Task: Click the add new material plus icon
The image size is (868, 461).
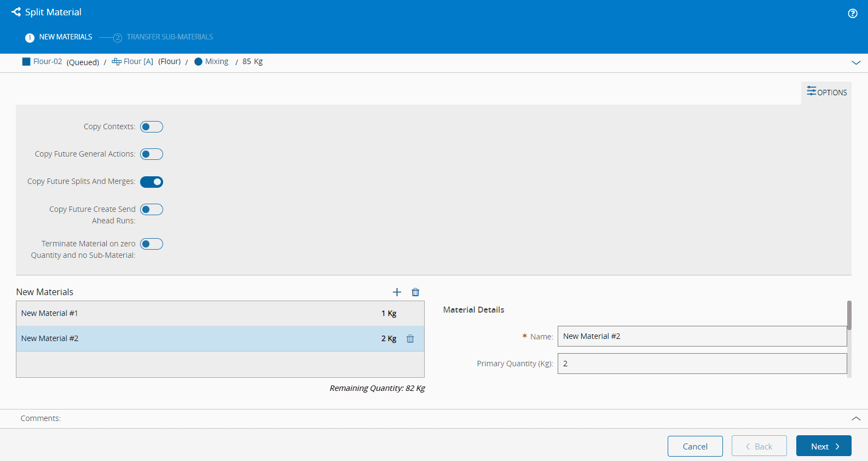Action: [397, 292]
